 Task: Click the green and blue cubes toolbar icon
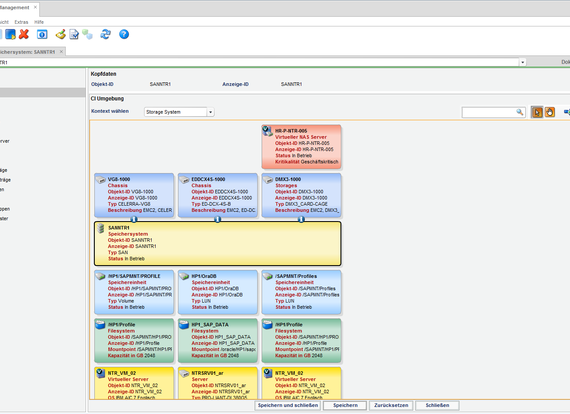[x=87, y=34]
